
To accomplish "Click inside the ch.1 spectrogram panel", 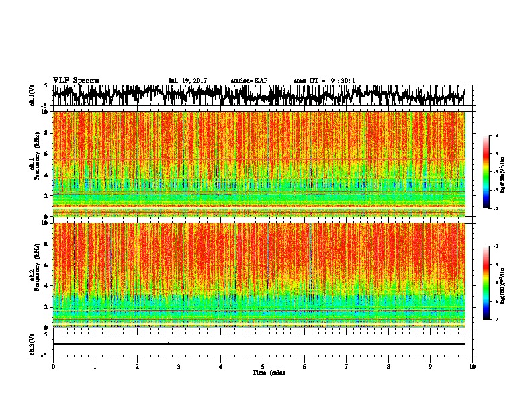I will pos(259,164).
